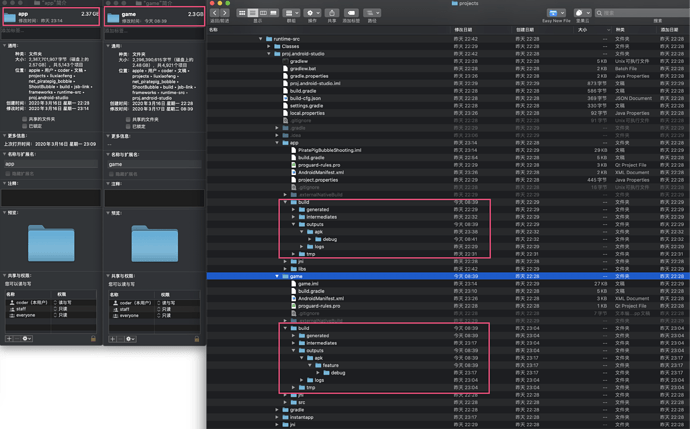Open the Path dropdown in toolbar

tap(372, 13)
